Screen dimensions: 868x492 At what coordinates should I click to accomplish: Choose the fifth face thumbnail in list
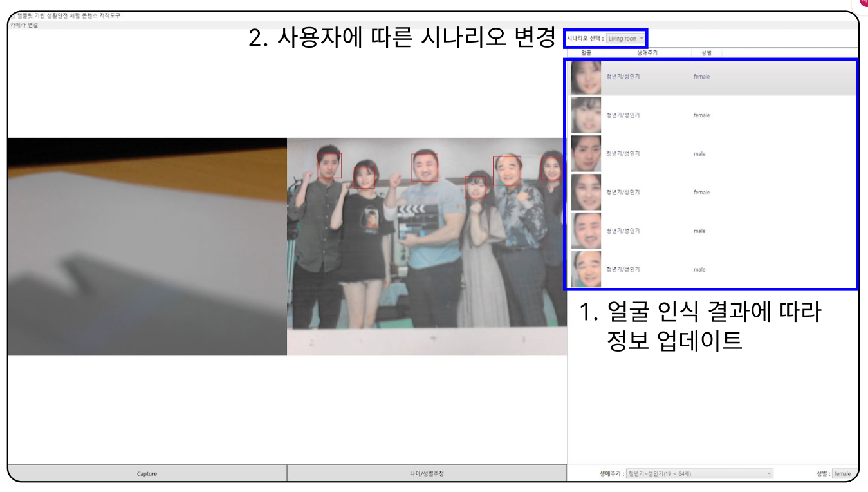(586, 231)
